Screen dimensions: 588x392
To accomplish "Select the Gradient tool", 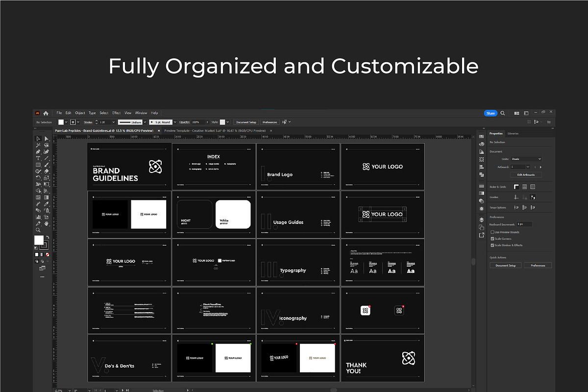I will pyautogui.click(x=47, y=197).
